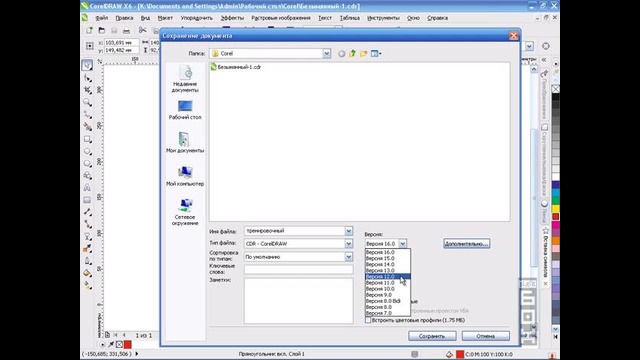Viewport: 640px width, 360px height.
Task: Open the Папка folder dropdown
Action: [x=327, y=53]
